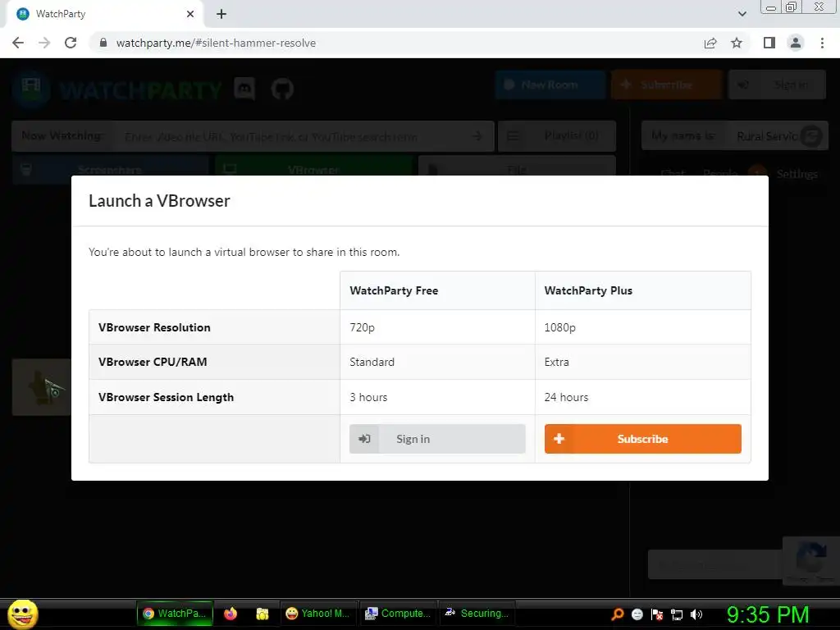Image resolution: width=840 pixels, height=630 pixels.
Task: Click the dimmed File button
Action: pos(517,166)
